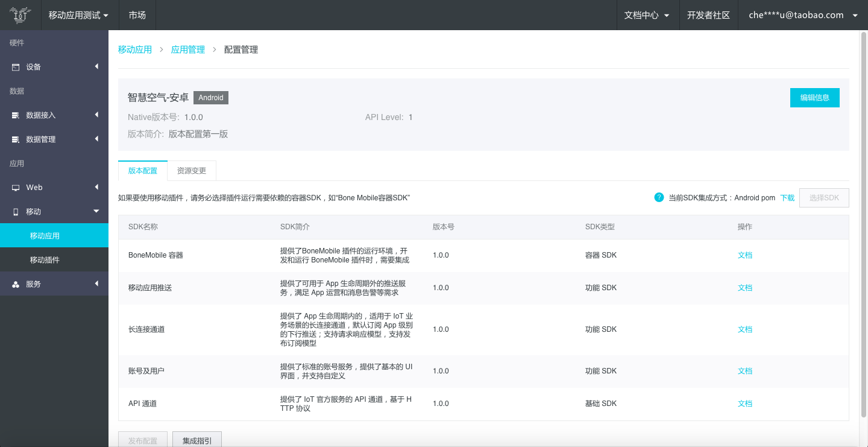Click the Web monitor icon in sidebar
Screen dimensions: 868x447
16,188
